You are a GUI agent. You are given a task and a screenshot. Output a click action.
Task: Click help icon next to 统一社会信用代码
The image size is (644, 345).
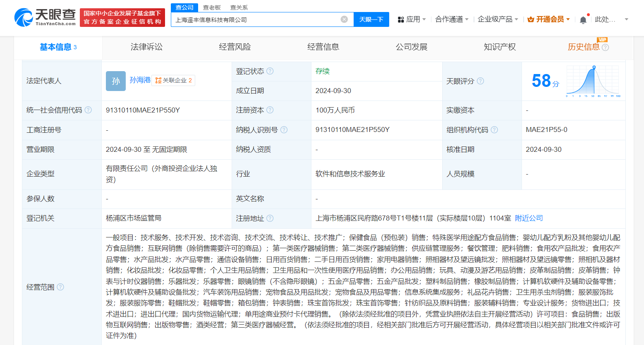pos(88,110)
